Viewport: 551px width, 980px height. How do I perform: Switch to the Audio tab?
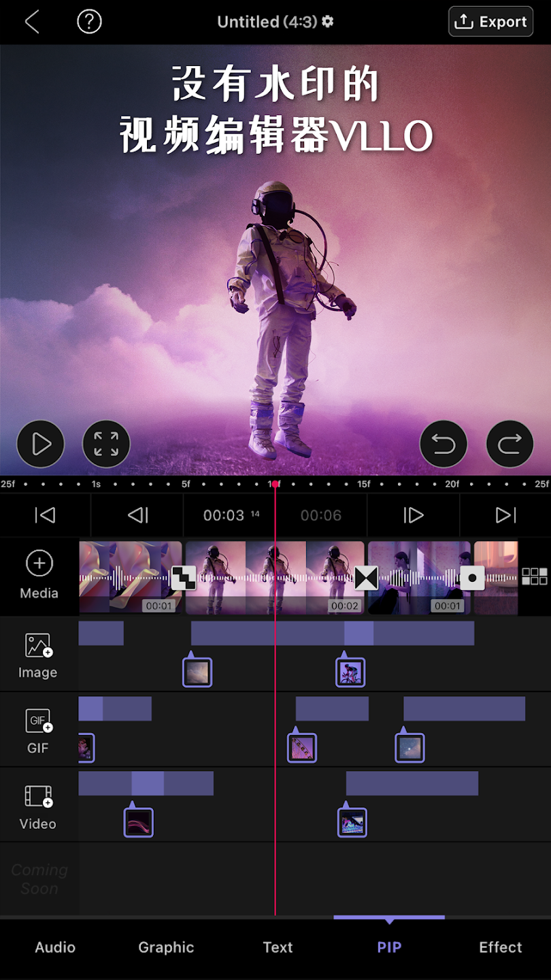(x=55, y=947)
